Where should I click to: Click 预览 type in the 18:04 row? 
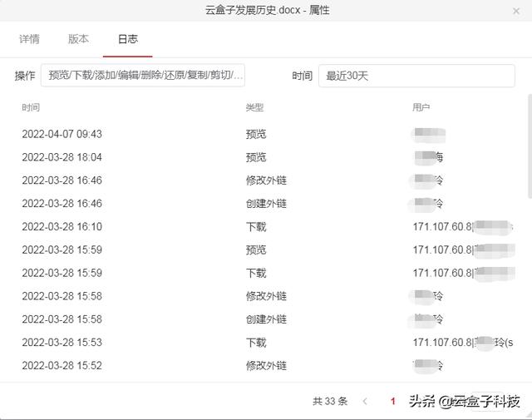click(256, 157)
